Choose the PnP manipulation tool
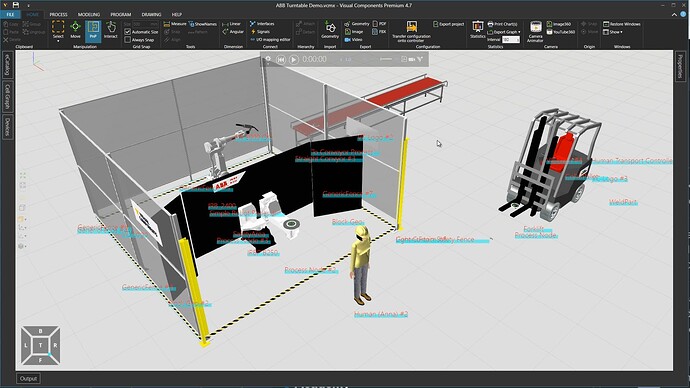Image resolution: width=690 pixels, height=388 pixels. (x=93, y=30)
